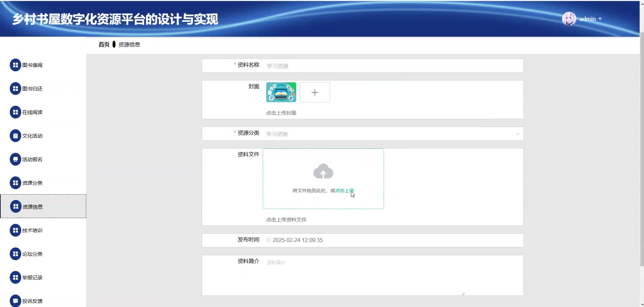Image resolution: width=644 pixels, height=307 pixels.
Task: Click the 图书借阅 sidebar icon
Action: point(15,65)
